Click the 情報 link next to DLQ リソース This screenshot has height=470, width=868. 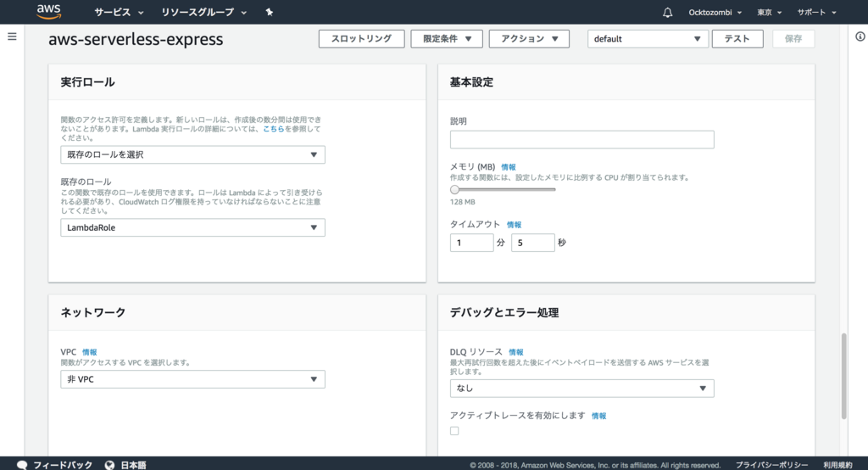pos(516,352)
